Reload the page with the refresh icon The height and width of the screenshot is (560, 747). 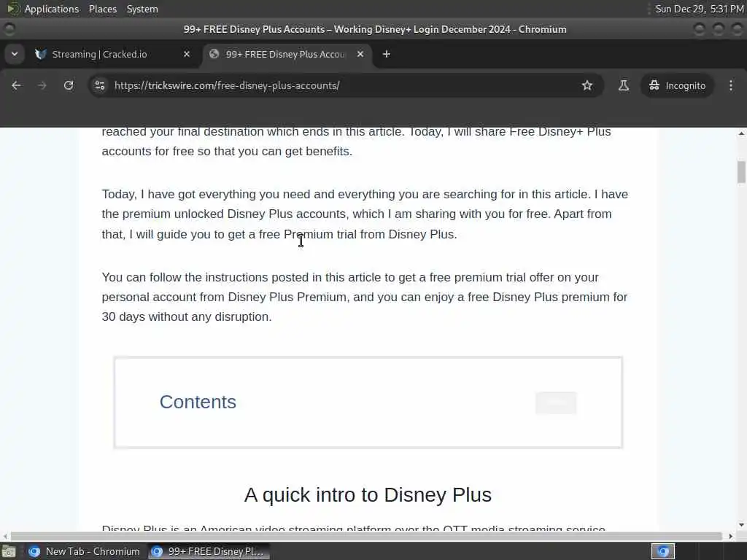pyautogui.click(x=69, y=85)
